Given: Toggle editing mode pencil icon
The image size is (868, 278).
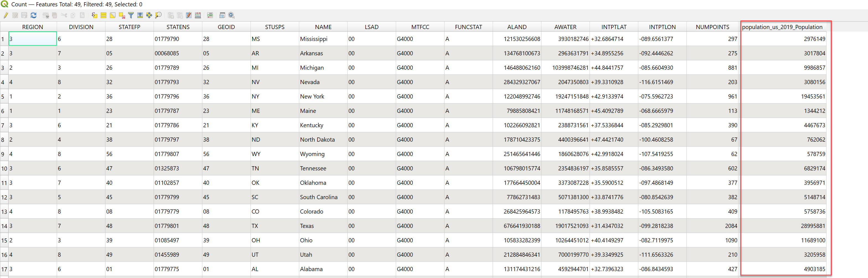Looking at the screenshot, I should pyautogui.click(x=6, y=15).
